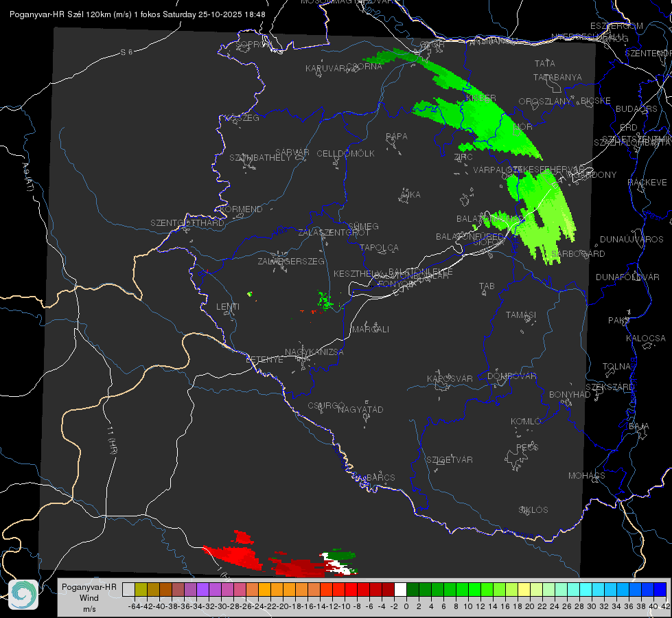Image resolution: width=672 pixels, height=618 pixels.
Task: Click the teal swirl weather service logo
Action: click(x=23, y=595)
